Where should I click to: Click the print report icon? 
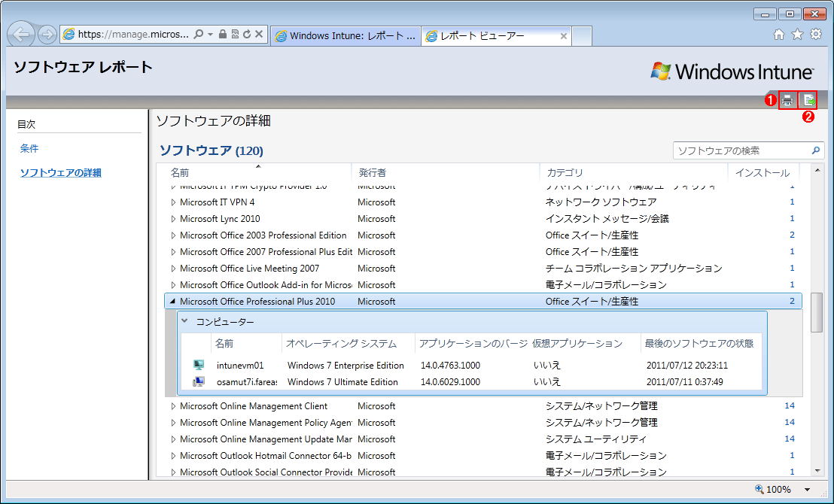click(x=787, y=100)
